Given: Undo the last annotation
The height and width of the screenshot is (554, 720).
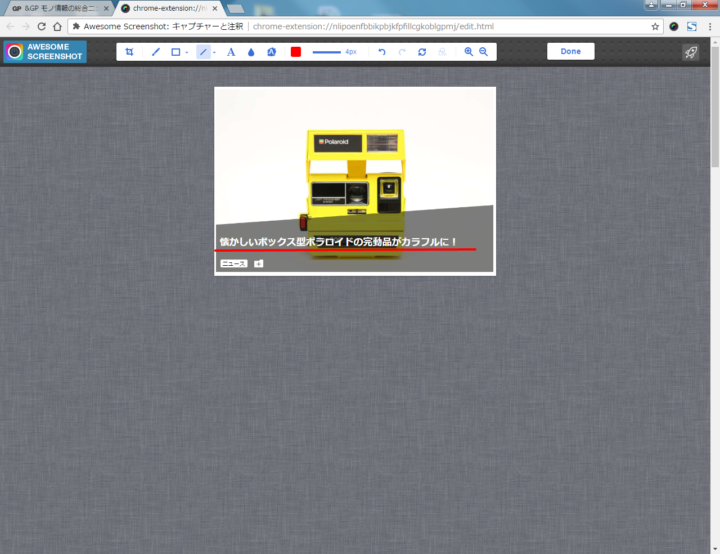Looking at the screenshot, I should tap(382, 52).
